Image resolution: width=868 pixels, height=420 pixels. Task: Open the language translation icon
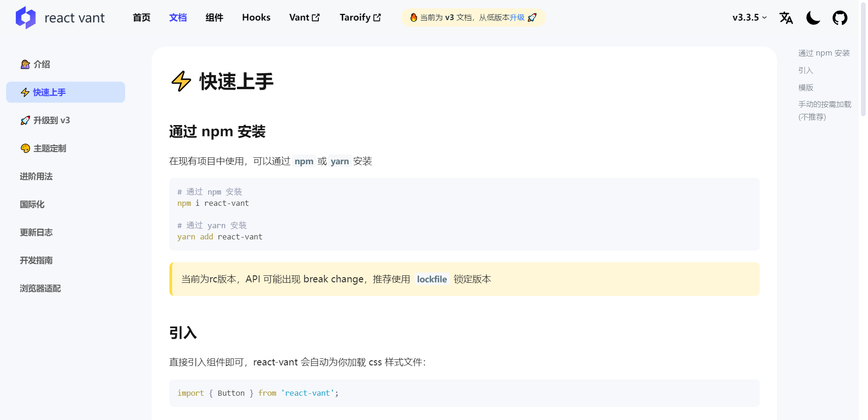(x=786, y=18)
